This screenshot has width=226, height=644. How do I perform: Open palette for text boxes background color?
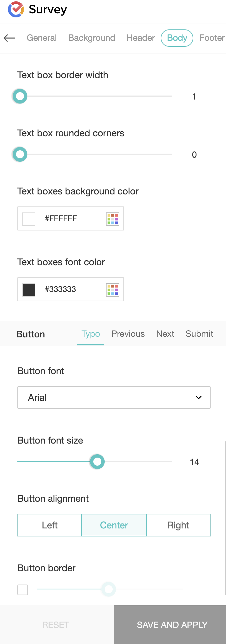tap(112, 219)
